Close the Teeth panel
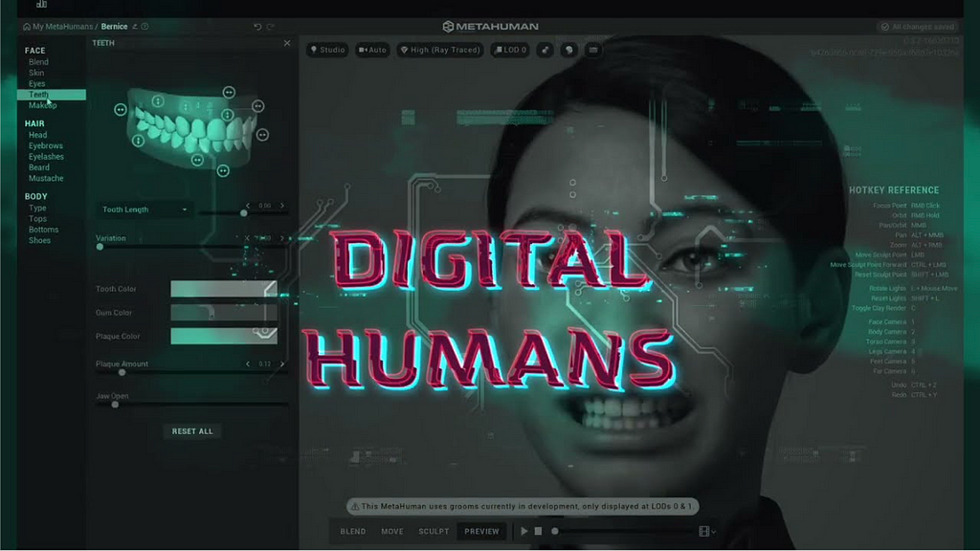The image size is (980, 551). 287,43
